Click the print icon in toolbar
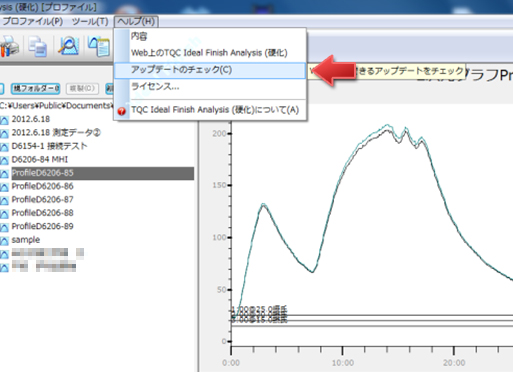 pyautogui.click(x=9, y=46)
